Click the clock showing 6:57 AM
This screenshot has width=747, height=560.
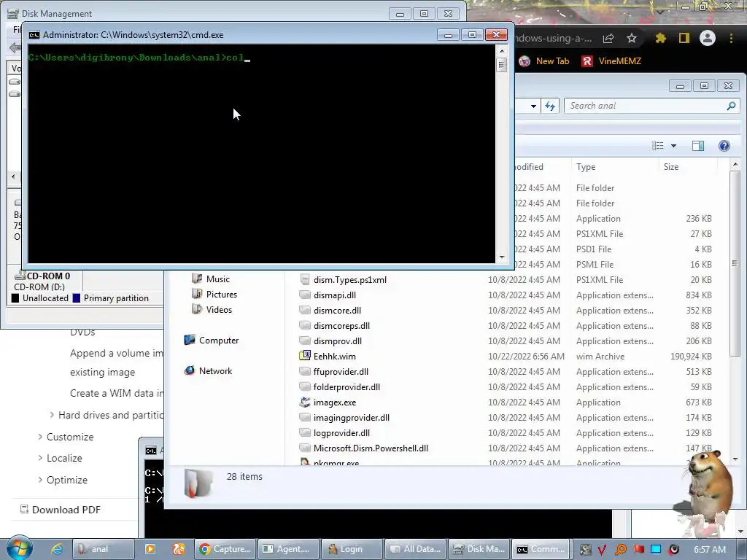pyautogui.click(x=709, y=549)
